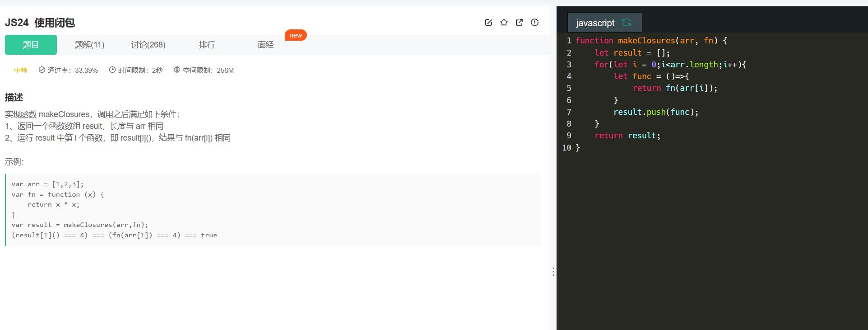The width and height of the screenshot is (868, 330).
Task: Click the report issue exclamation icon
Action: [x=534, y=23]
